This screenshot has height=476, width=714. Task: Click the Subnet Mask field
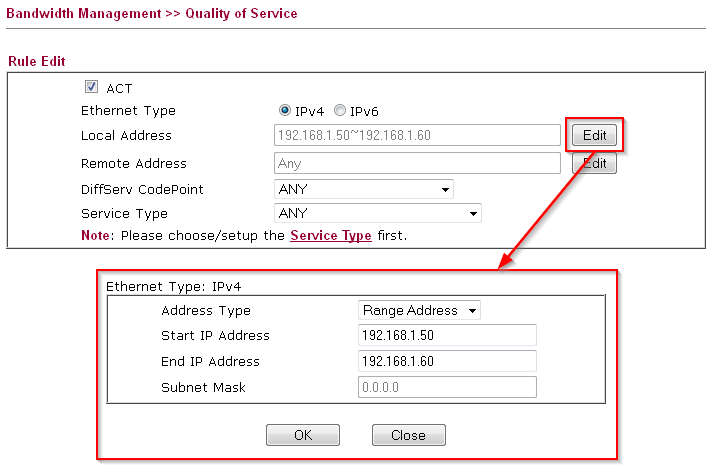tap(447, 387)
